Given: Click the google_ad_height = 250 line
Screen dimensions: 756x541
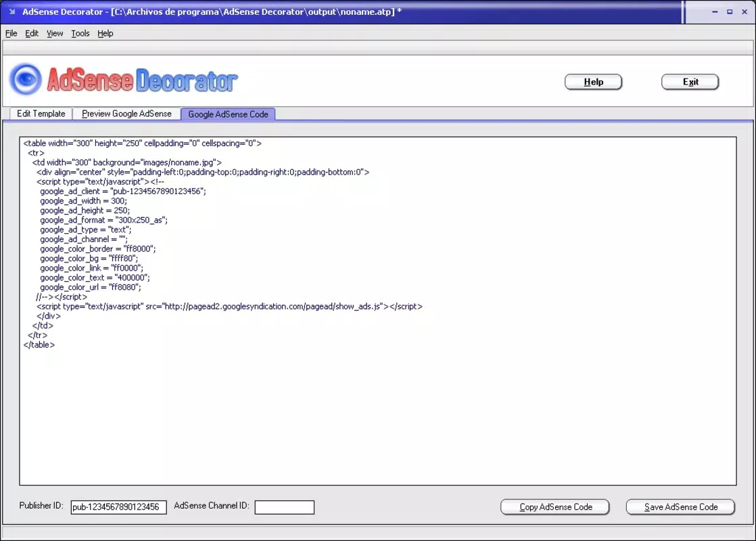Looking at the screenshot, I should (x=85, y=211).
